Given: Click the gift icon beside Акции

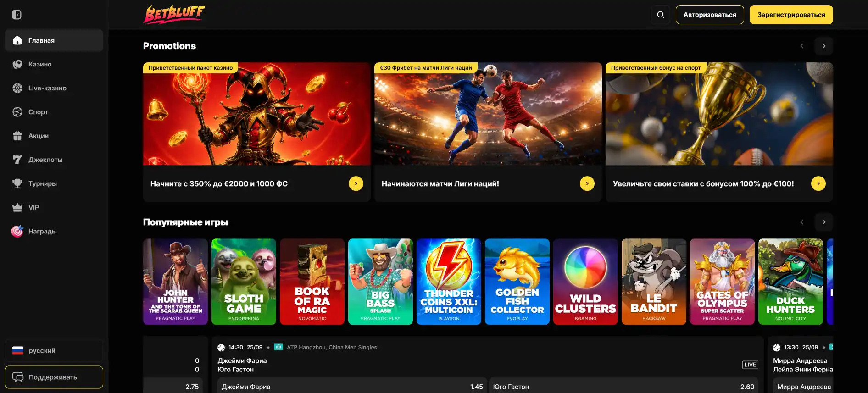Looking at the screenshot, I should (x=17, y=136).
